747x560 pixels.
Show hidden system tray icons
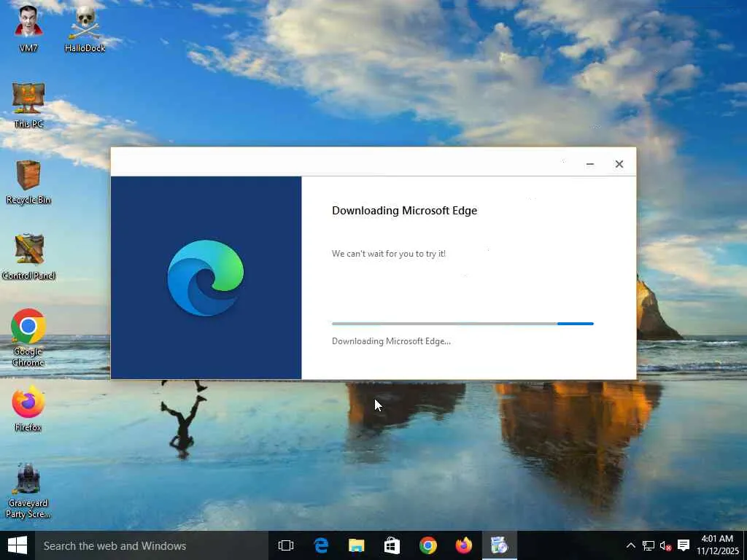click(x=630, y=545)
